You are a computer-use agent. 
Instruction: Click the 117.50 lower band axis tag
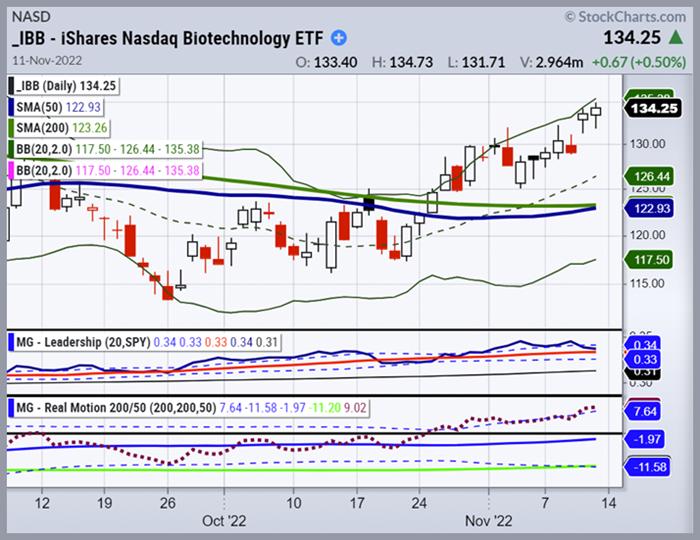(654, 258)
